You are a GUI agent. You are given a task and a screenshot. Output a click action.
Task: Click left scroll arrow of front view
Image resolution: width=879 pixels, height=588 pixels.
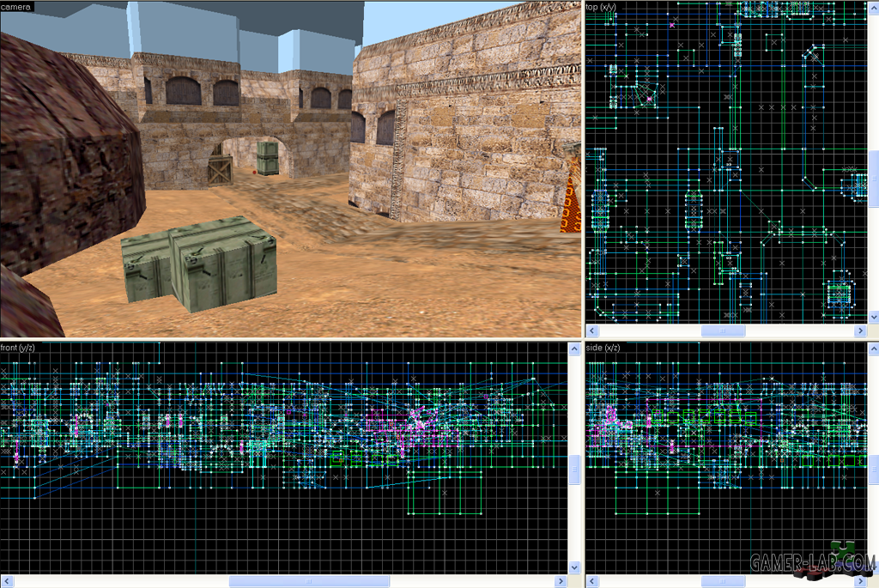(7, 581)
